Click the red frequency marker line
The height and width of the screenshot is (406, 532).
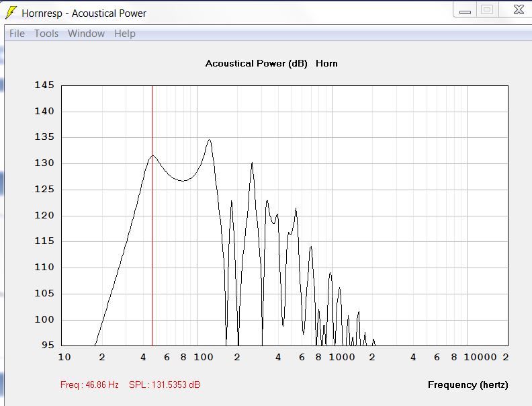point(152,216)
